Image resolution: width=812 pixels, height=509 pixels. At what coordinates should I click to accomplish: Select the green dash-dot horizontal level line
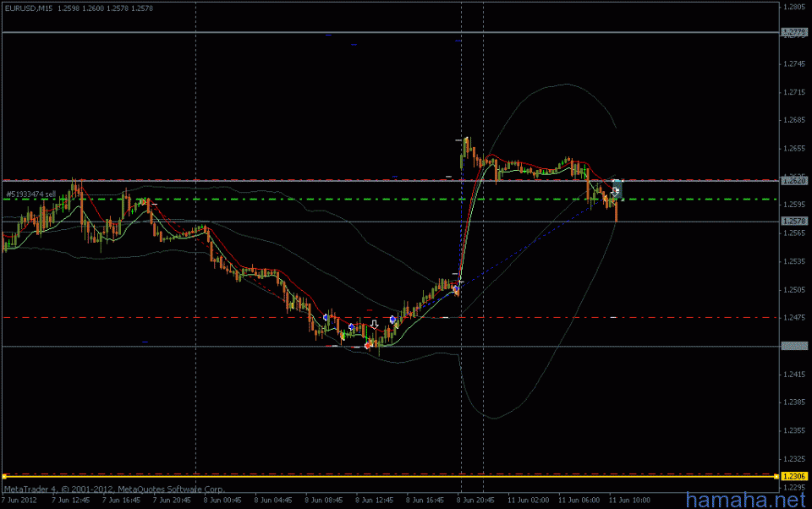pos(389,200)
